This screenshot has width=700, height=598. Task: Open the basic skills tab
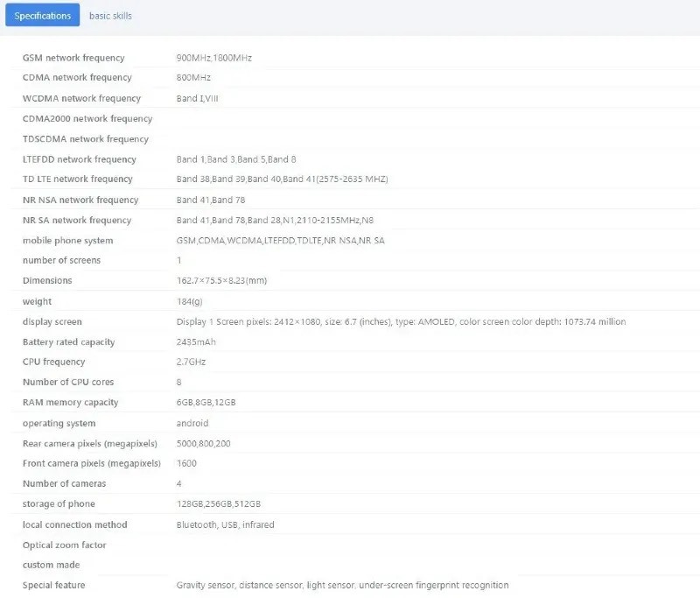point(110,16)
